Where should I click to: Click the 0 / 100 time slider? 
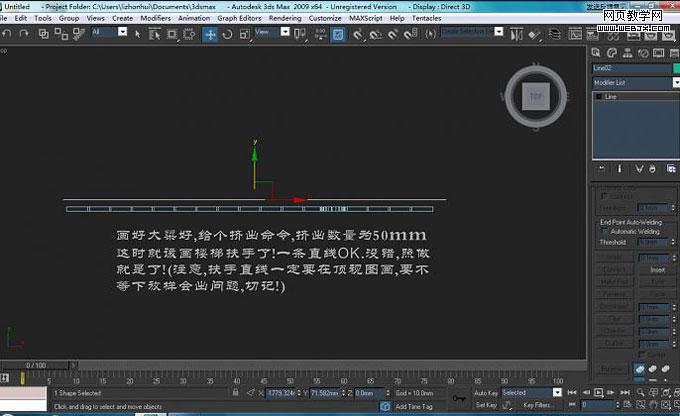pos(36,365)
